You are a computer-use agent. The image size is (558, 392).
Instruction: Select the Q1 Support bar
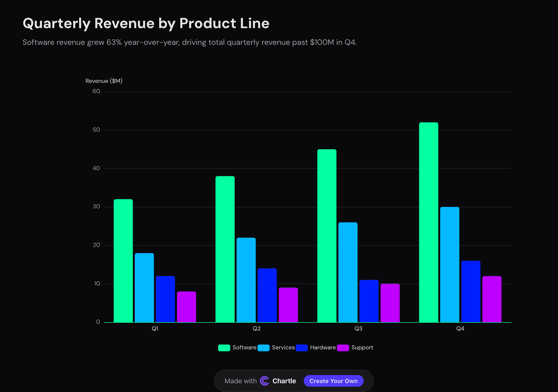coord(186,307)
